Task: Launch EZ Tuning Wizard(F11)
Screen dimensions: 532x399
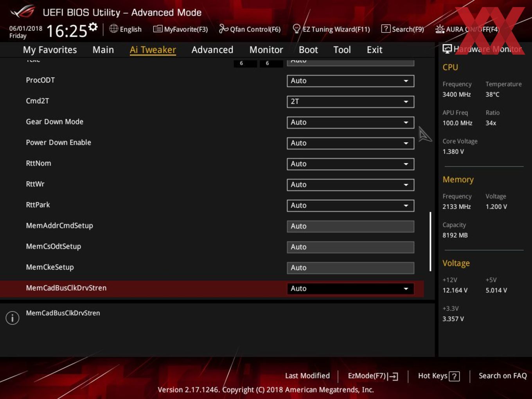Action: coord(331,29)
